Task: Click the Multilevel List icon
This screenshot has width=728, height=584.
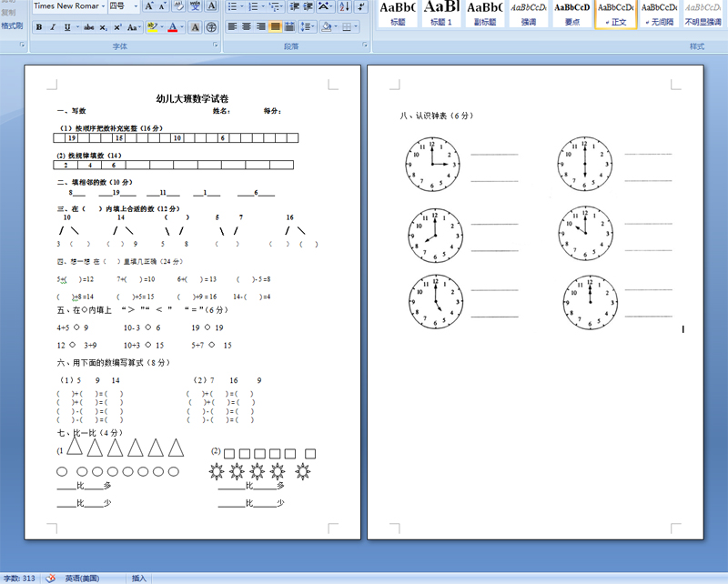Action: click(276, 6)
